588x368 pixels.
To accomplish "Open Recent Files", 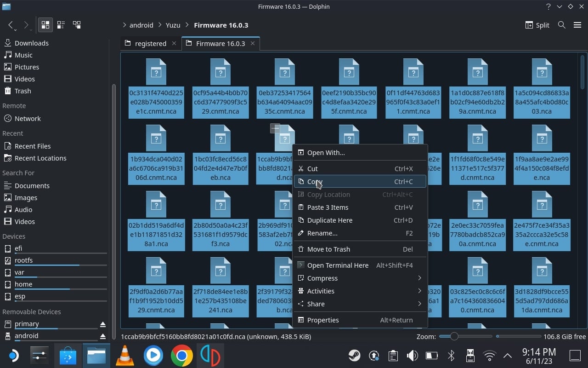I will click(33, 146).
